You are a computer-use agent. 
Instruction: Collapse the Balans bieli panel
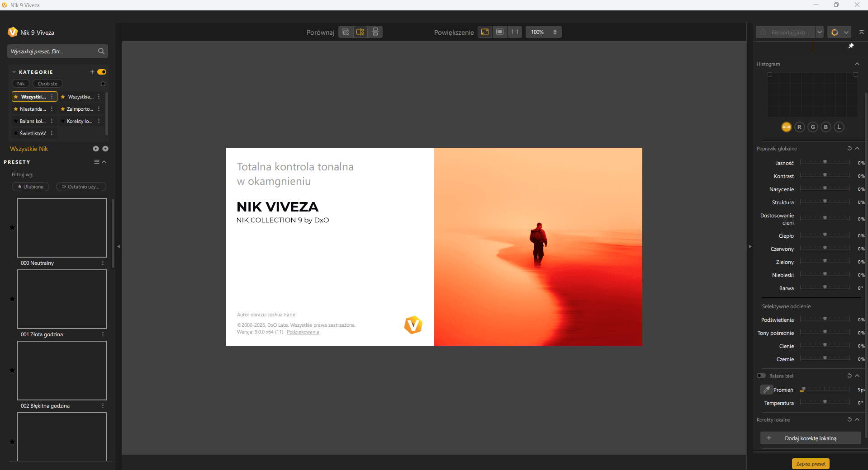coord(858,376)
